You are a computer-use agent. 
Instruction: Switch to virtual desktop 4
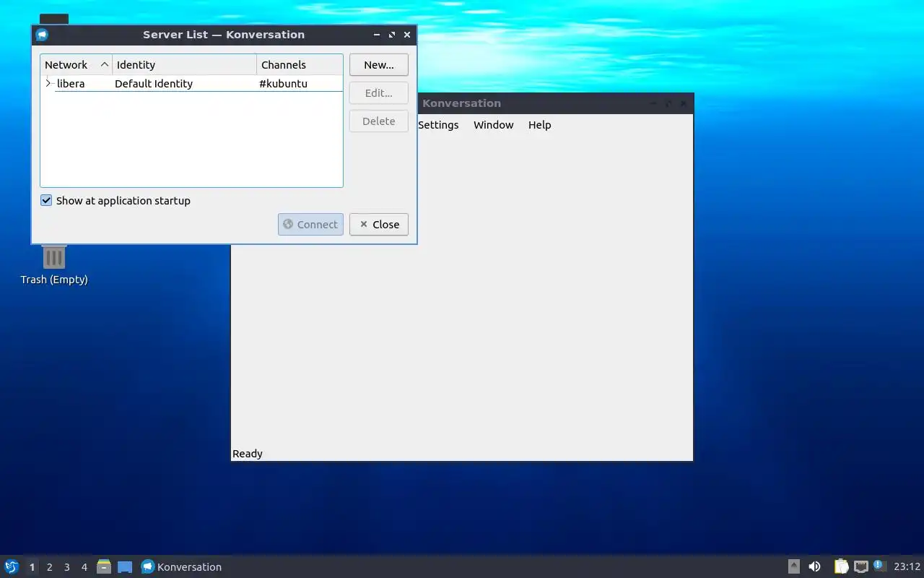tap(84, 567)
